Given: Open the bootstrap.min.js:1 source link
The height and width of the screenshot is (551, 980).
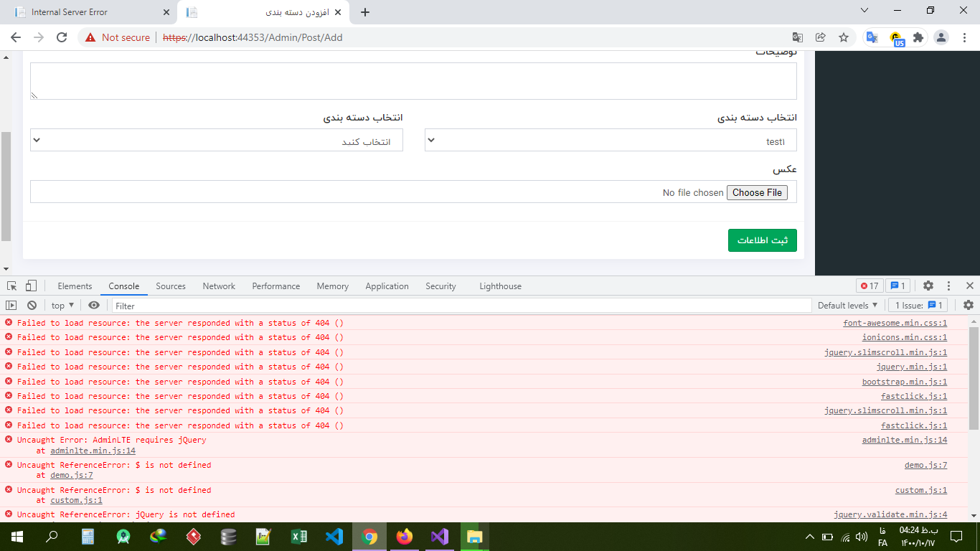Looking at the screenshot, I should tap(905, 382).
